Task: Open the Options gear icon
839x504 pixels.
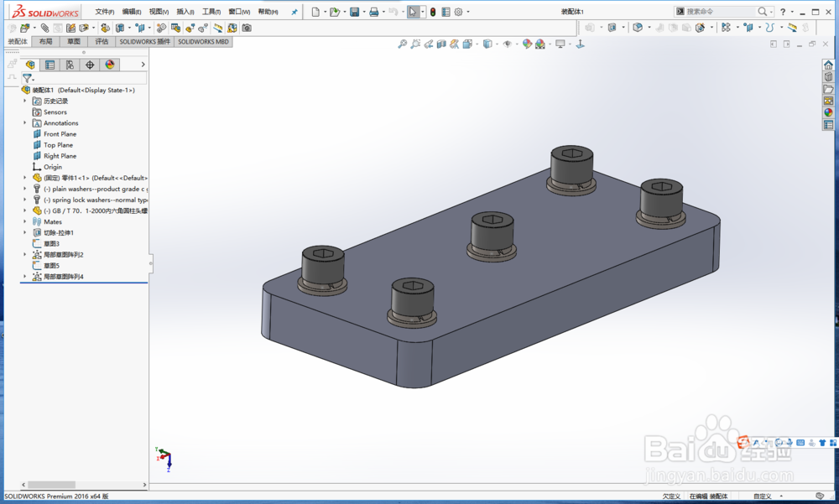Action: point(459,12)
